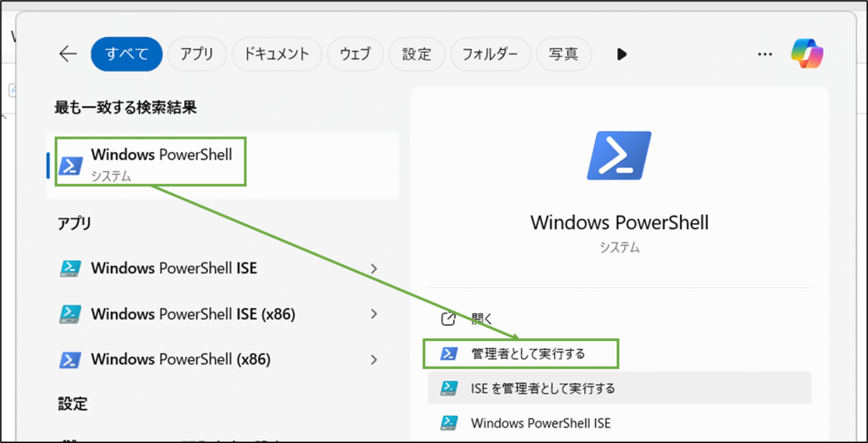Open the Copilot icon in search header
The height and width of the screenshot is (443, 868).
(x=807, y=53)
